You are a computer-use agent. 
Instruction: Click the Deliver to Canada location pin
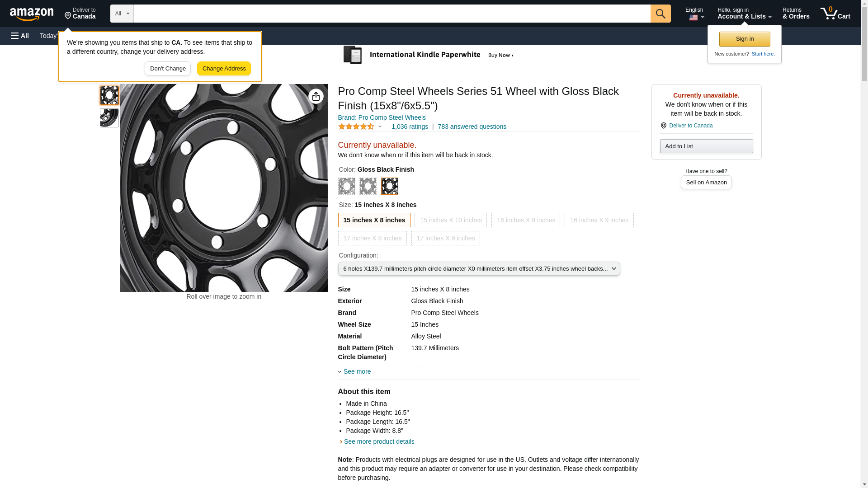(663, 126)
